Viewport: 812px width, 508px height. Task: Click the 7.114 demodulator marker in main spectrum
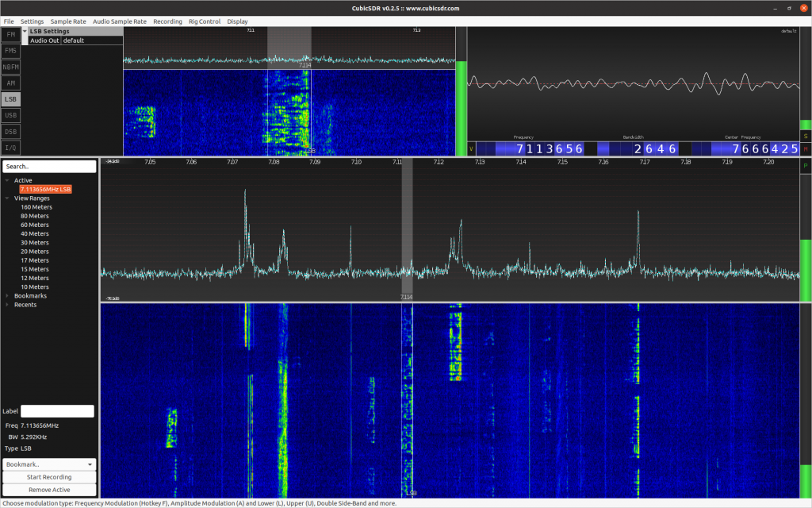[x=407, y=297]
